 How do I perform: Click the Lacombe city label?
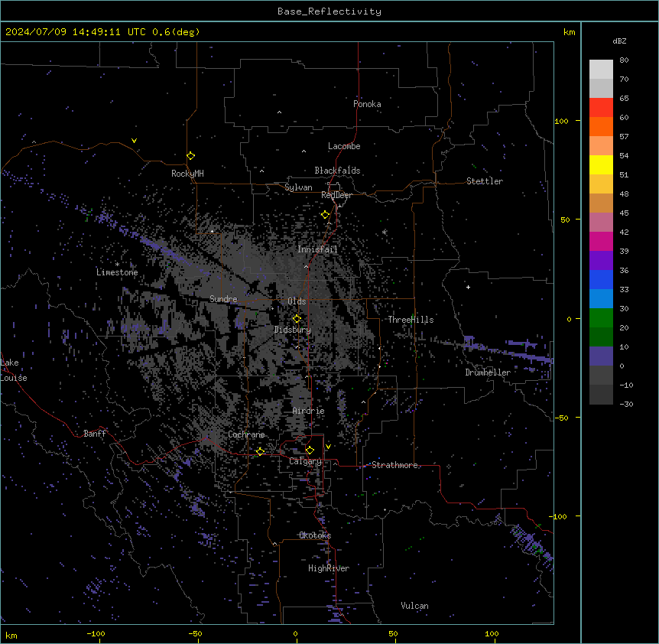coord(344,146)
